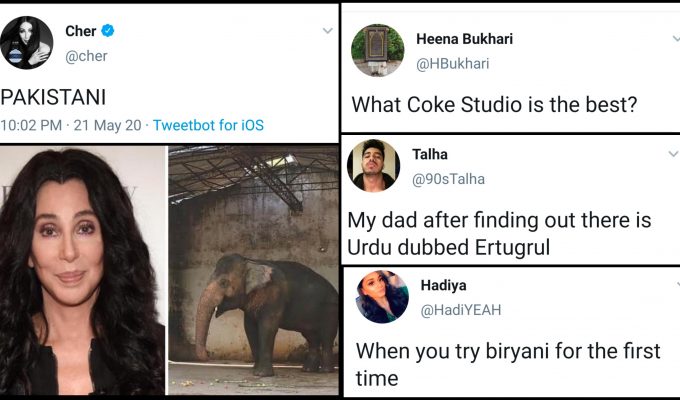Open the elephant photo thumbnail

[x=253, y=270]
